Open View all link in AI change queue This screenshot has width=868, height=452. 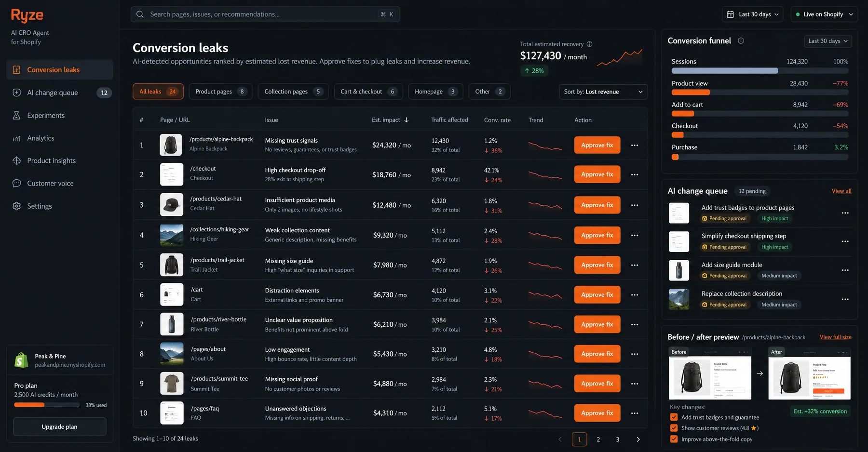pos(841,191)
